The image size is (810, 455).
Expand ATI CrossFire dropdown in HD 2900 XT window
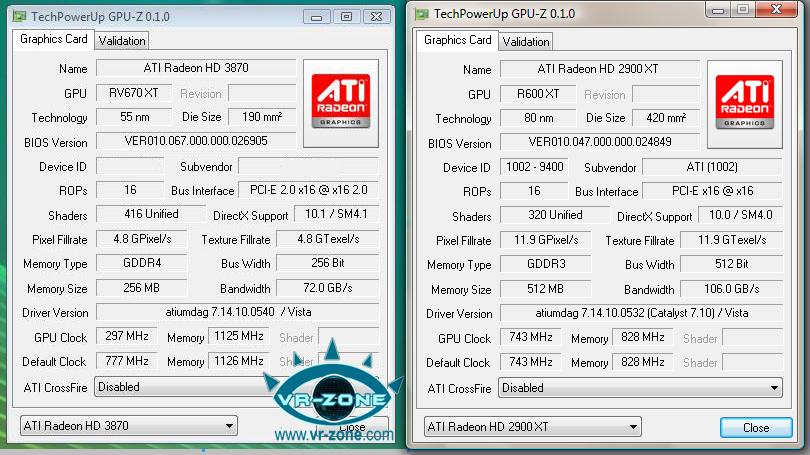click(640, 388)
